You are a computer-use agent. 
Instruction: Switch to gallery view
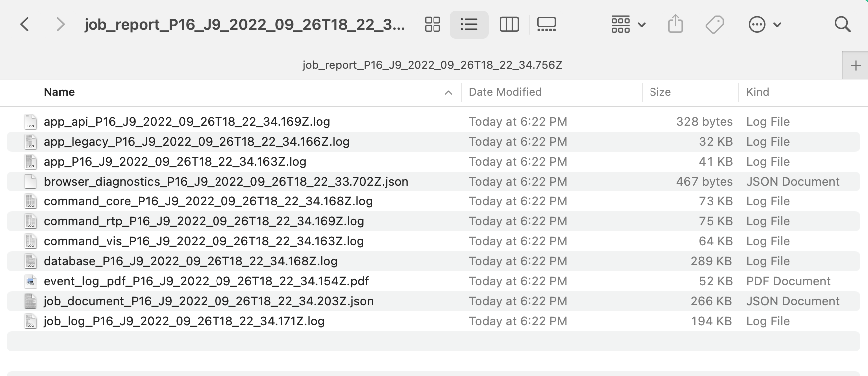546,24
